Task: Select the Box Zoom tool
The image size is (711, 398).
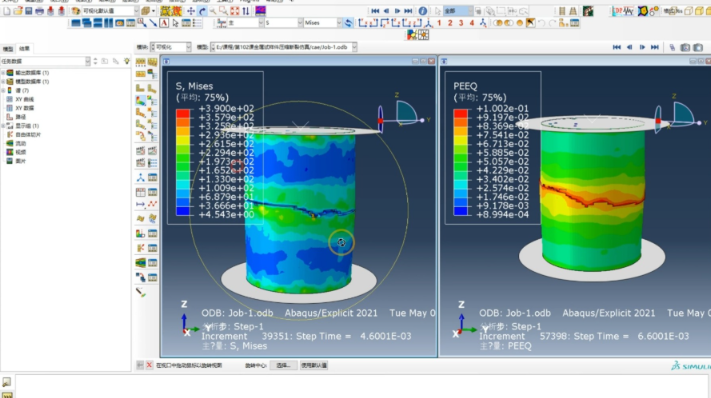Action: (224, 11)
